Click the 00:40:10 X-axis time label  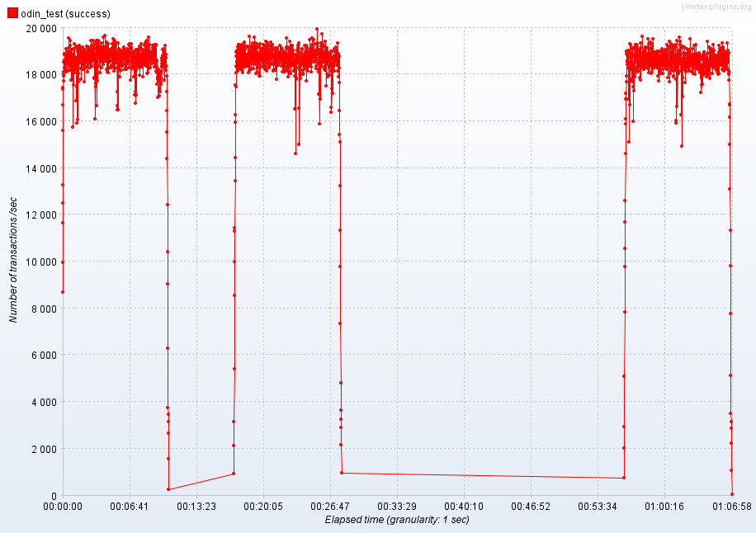coord(464,507)
